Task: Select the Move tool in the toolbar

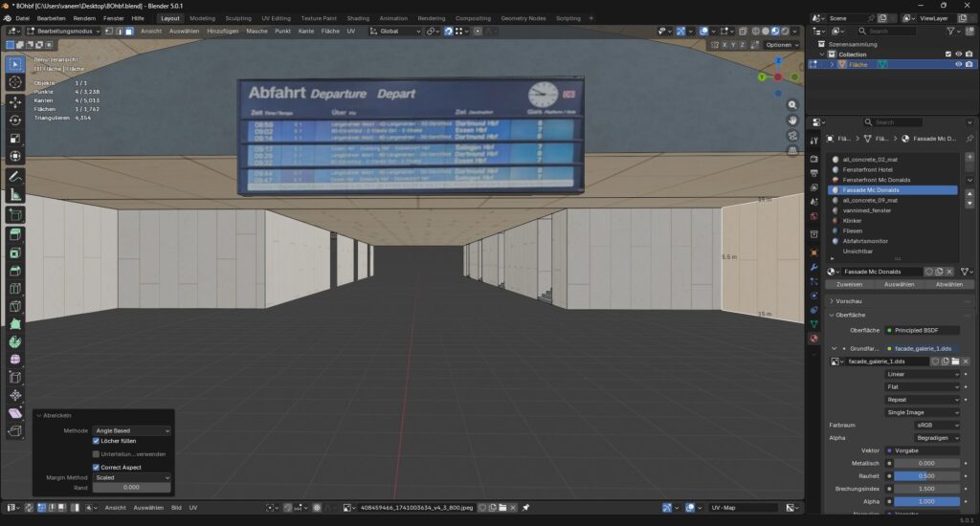Action: (15, 100)
